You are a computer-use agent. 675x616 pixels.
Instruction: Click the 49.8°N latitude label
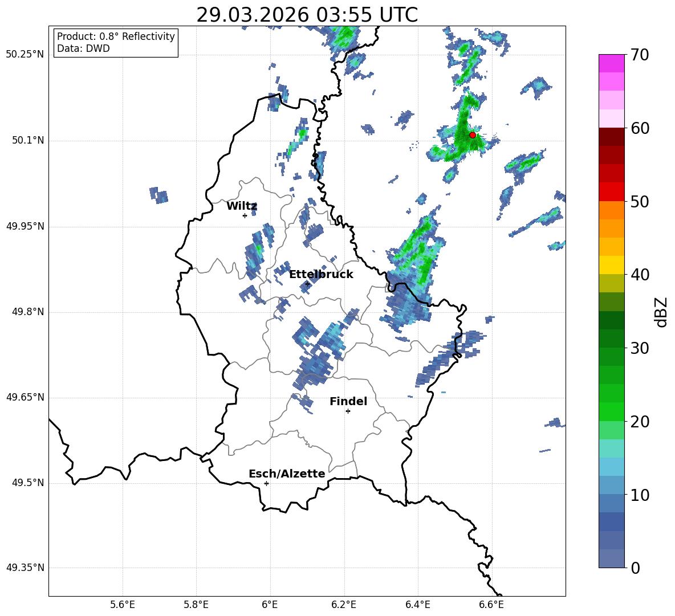click(x=28, y=312)
